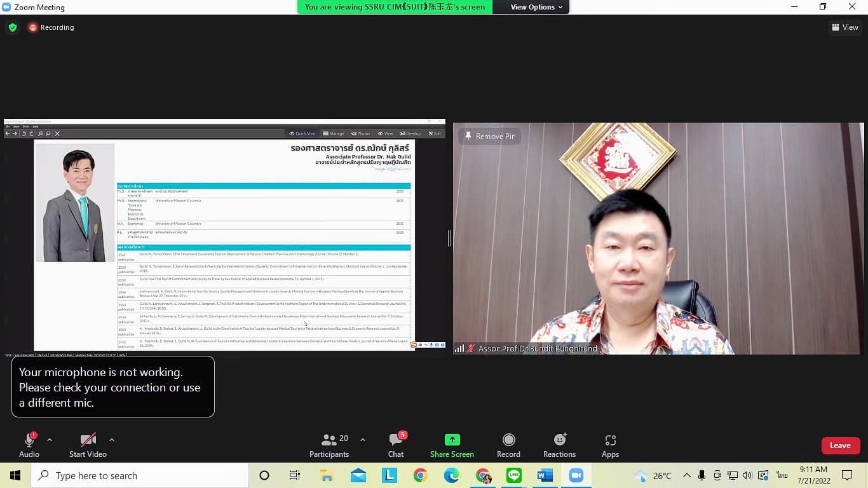Expand the Participants options arrow

click(x=363, y=440)
